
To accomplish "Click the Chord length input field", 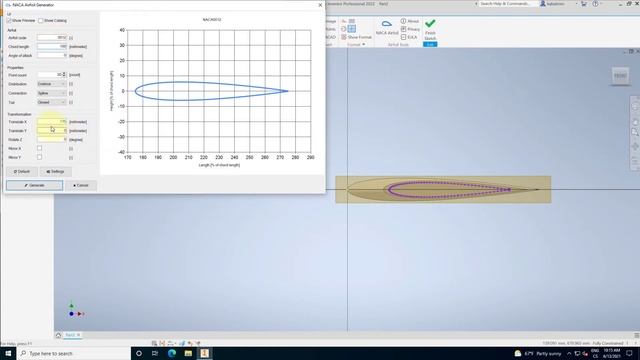I will (52, 47).
